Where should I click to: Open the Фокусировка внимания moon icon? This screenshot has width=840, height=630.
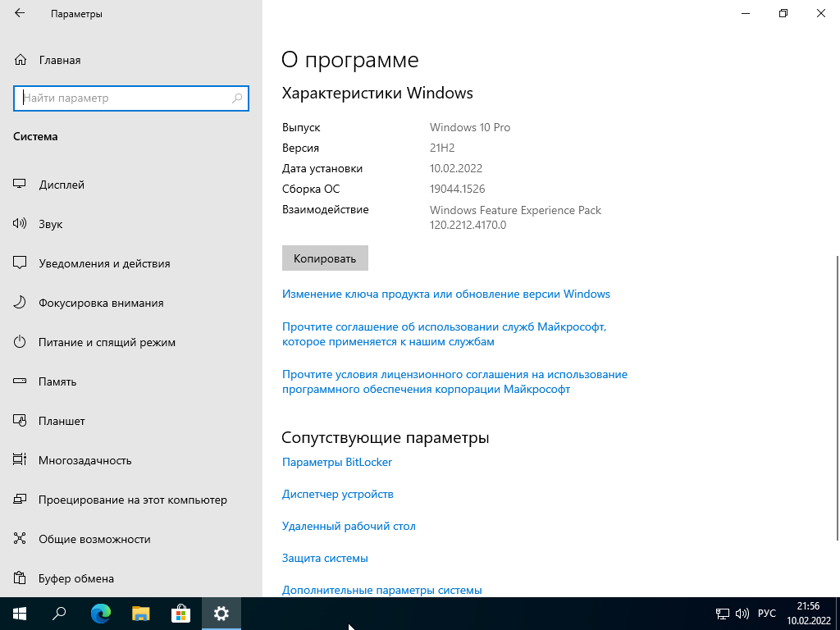coord(20,303)
